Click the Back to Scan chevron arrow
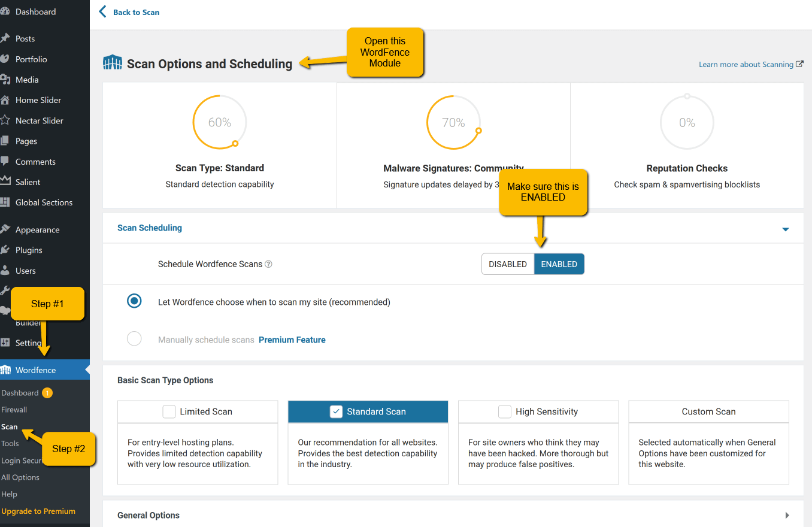812x527 pixels. pyautogui.click(x=102, y=12)
